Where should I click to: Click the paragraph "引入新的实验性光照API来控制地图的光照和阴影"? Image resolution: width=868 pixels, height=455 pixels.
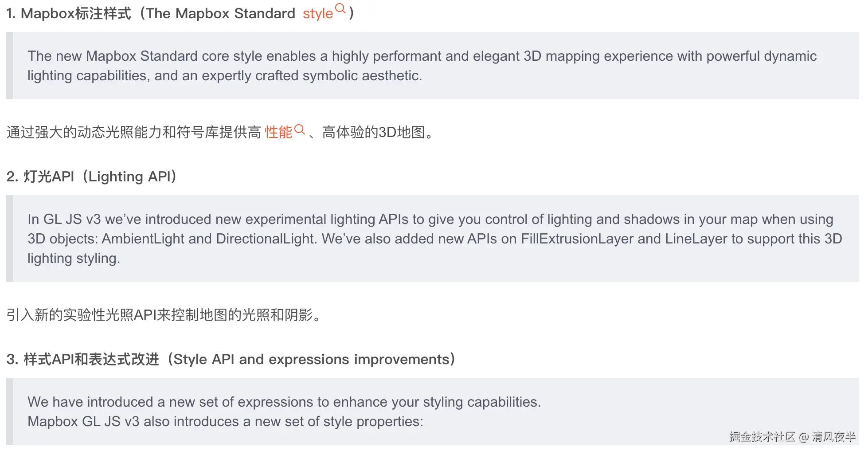point(164,315)
